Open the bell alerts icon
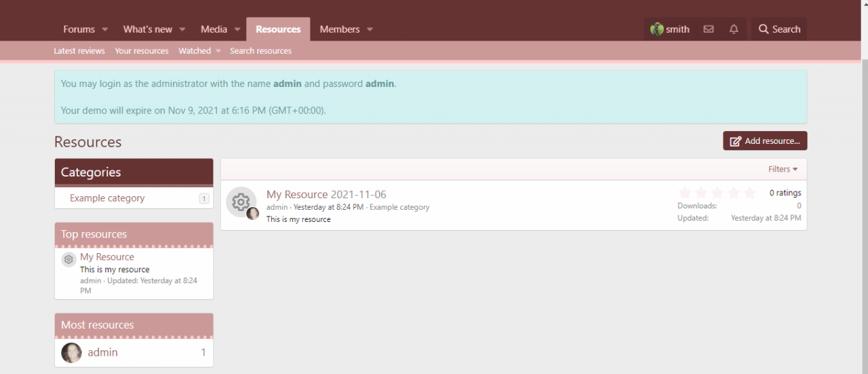This screenshot has height=374, width=868. 734,29
